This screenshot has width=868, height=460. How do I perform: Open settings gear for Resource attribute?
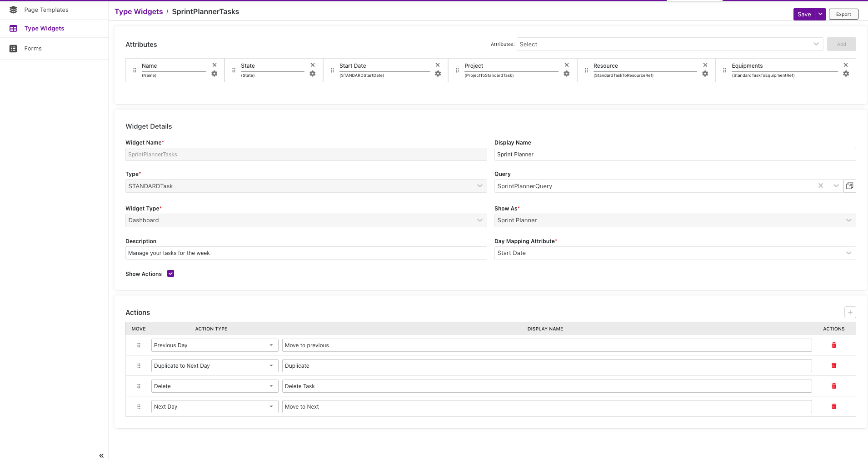[x=705, y=74]
